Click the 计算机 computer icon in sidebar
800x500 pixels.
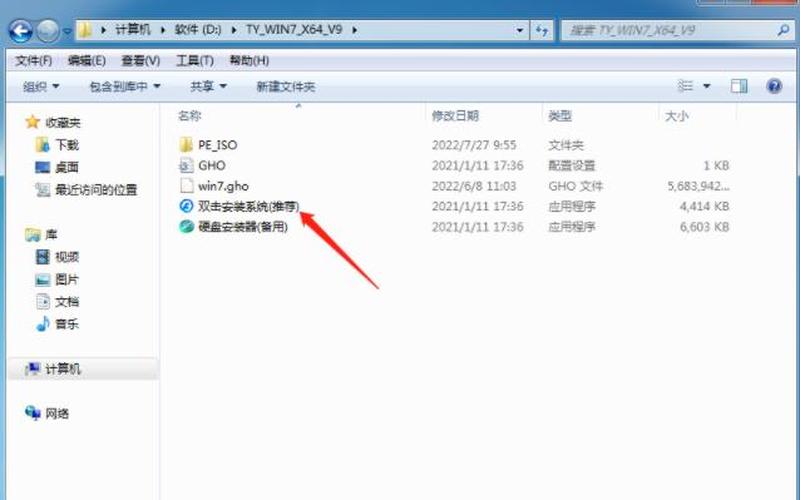point(33,368)
